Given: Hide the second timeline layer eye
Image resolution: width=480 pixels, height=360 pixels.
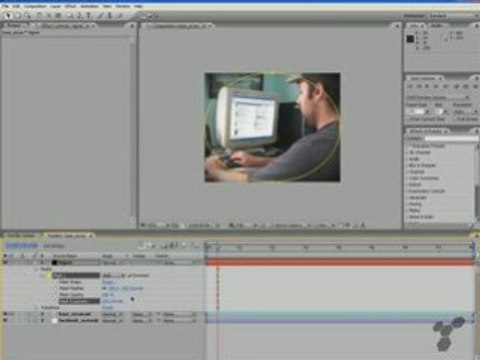Looking at the screenshot, I should point(5,314).
